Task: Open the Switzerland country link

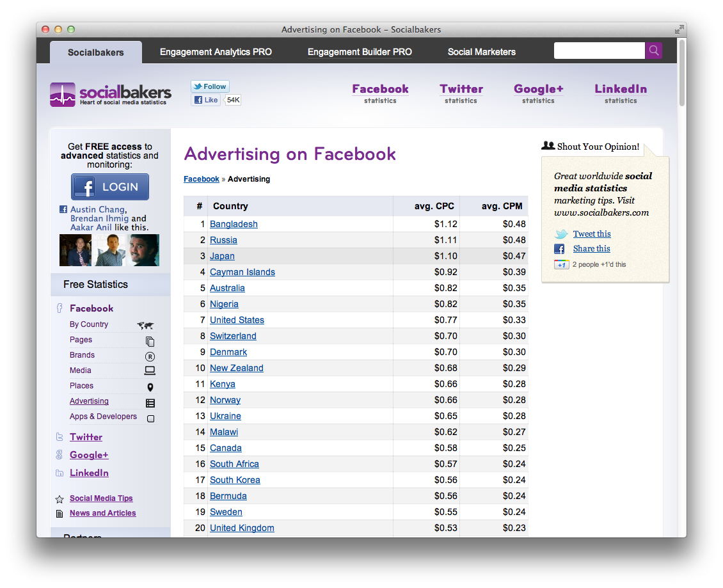Action: point(234,336)
